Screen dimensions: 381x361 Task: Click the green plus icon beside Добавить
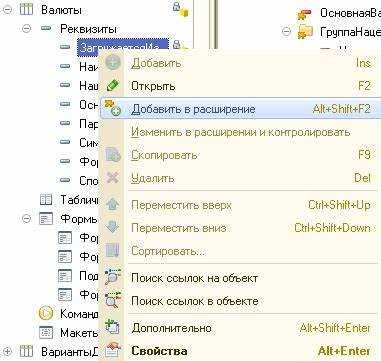(113, 63)
